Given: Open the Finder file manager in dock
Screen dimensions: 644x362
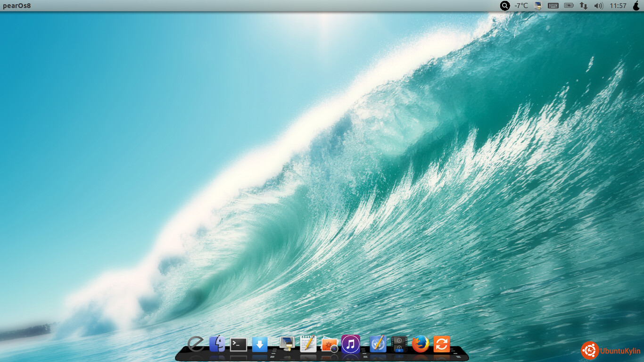Looking at the screenshot, I should point(217,344).
